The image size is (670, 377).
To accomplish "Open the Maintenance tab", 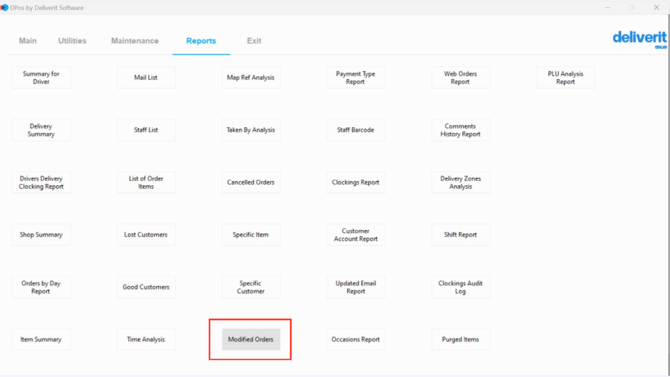I will (x=135, y=41).
